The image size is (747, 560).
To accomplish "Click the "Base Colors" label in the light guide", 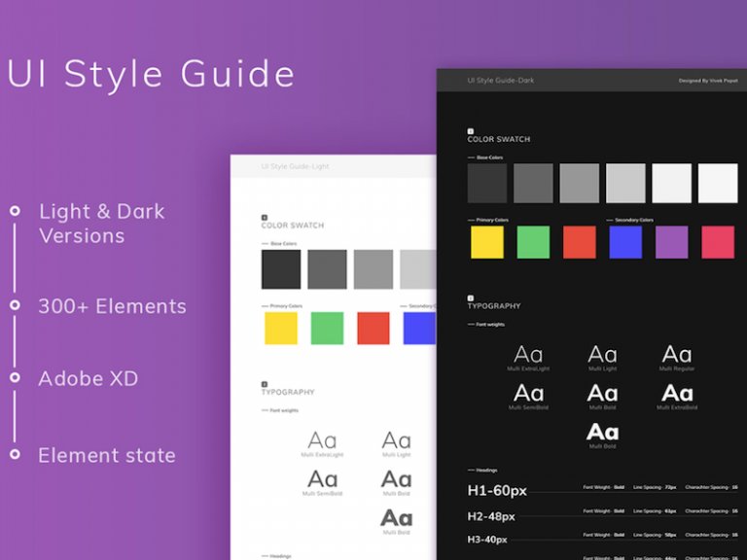I will pos(283,243).
